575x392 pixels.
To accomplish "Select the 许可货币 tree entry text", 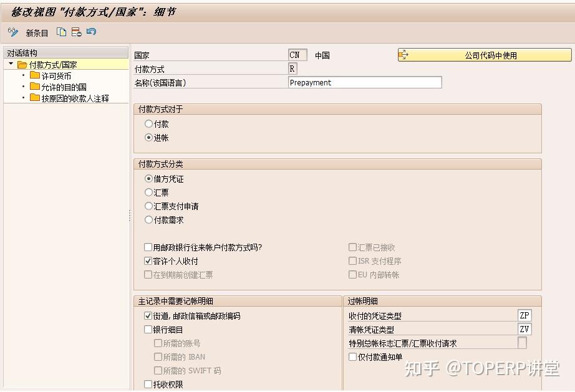I will [x=56, y=76].
